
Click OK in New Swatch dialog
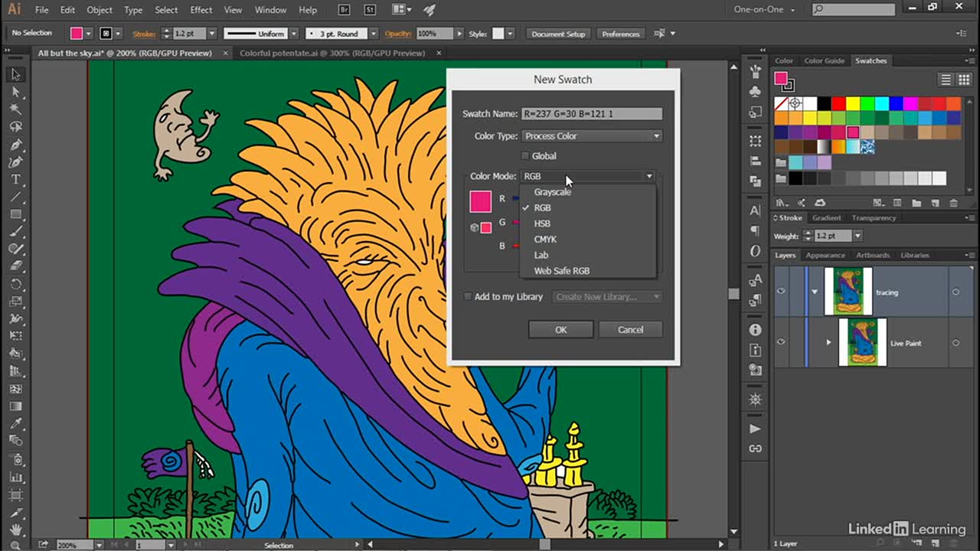(x=560, y=330)
